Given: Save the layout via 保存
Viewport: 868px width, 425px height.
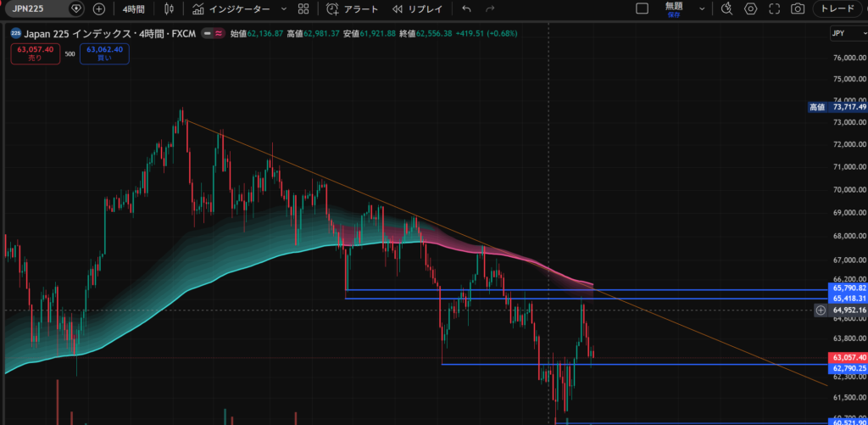Looking at the screenshot, I should (674, 14).
